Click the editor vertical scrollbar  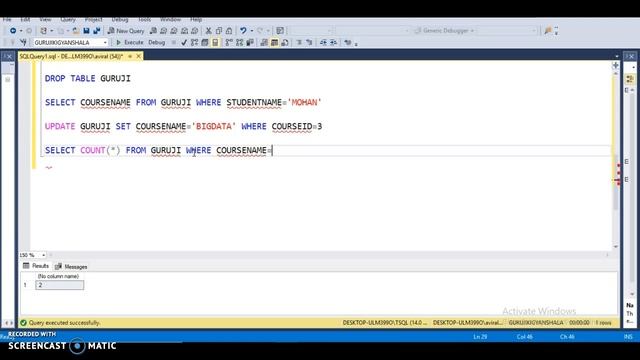pos(616,159)
